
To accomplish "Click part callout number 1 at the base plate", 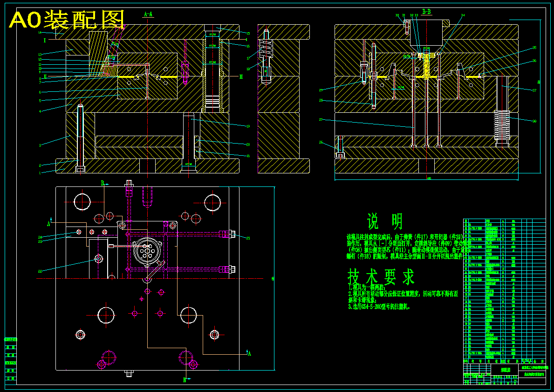I will (40, 173).
